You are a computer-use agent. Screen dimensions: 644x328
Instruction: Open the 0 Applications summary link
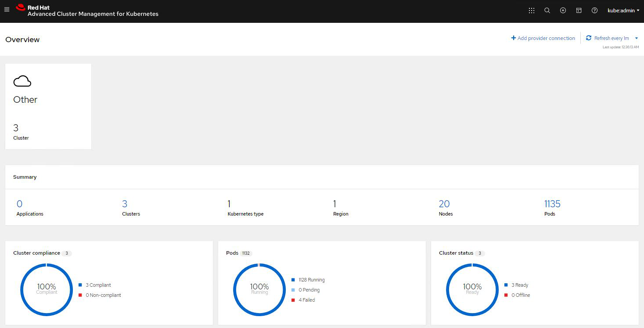click(19, 204)
